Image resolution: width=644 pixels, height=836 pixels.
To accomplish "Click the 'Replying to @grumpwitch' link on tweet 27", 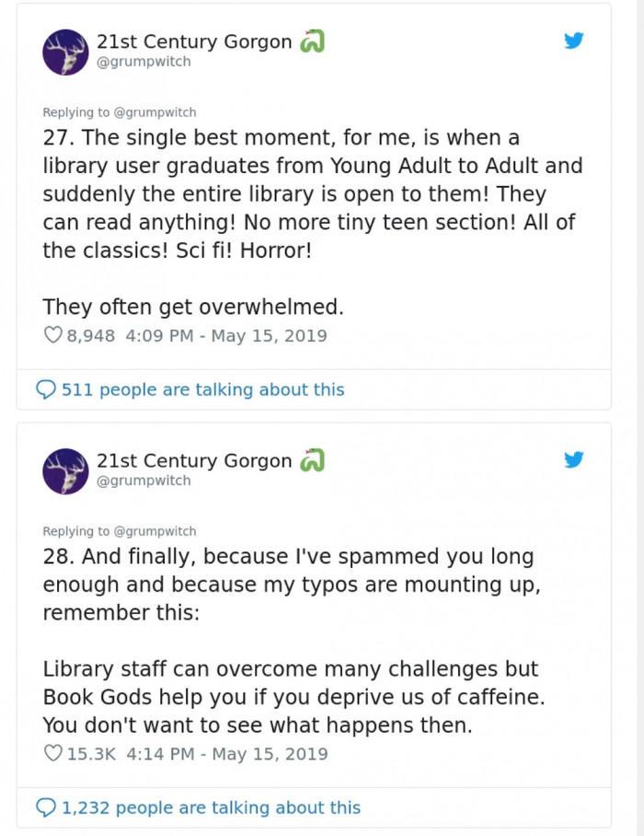I will pyautogui.click(x=120, y=112).
